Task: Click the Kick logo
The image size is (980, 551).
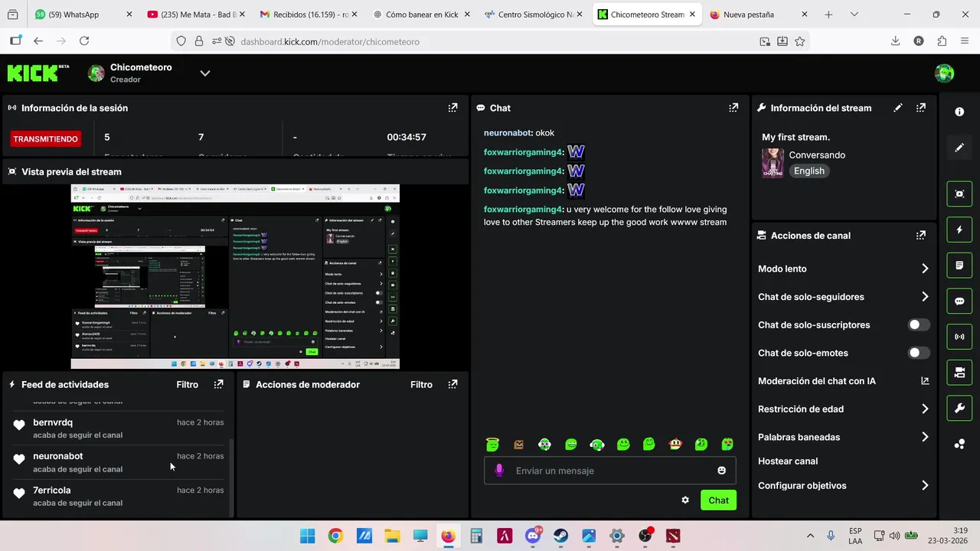Action: 38,73
